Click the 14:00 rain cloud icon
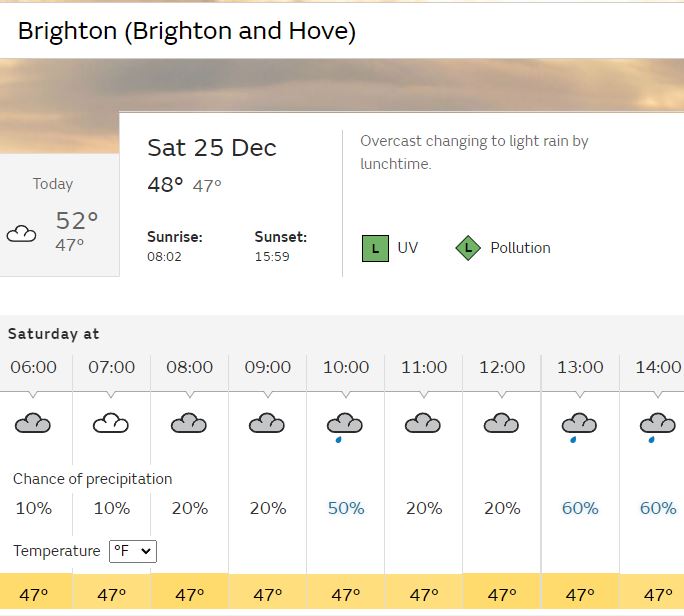 pyautogui.click(x=657, y=427)
